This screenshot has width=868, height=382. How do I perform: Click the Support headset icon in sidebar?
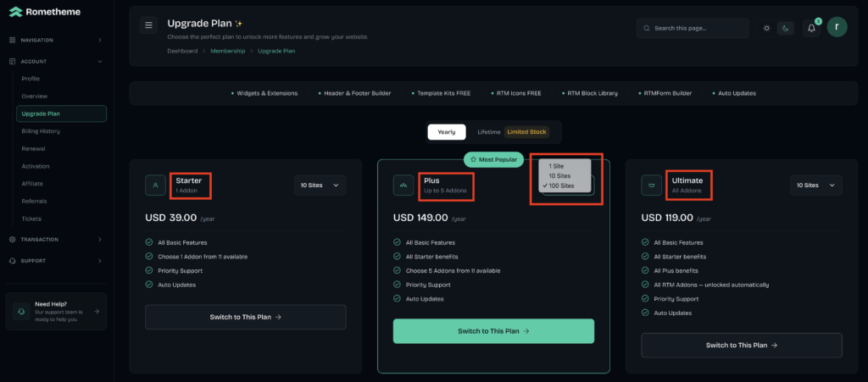click(12, 260)
